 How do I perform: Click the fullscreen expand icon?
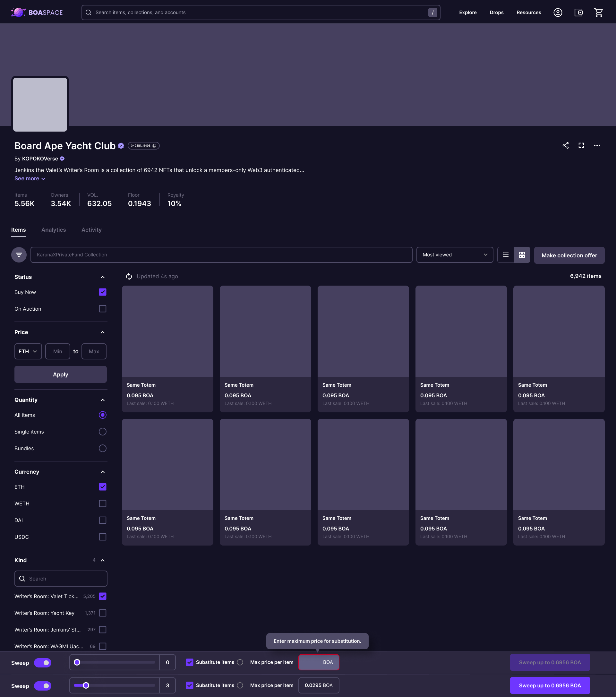click(581, 145)
